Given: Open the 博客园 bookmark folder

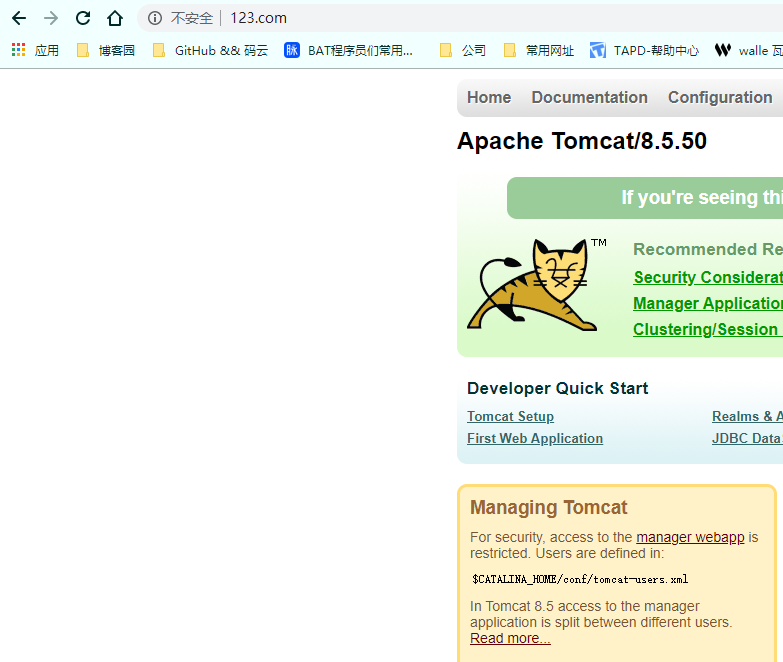Looking at the screenshot, I should click(x=105, y=50).
